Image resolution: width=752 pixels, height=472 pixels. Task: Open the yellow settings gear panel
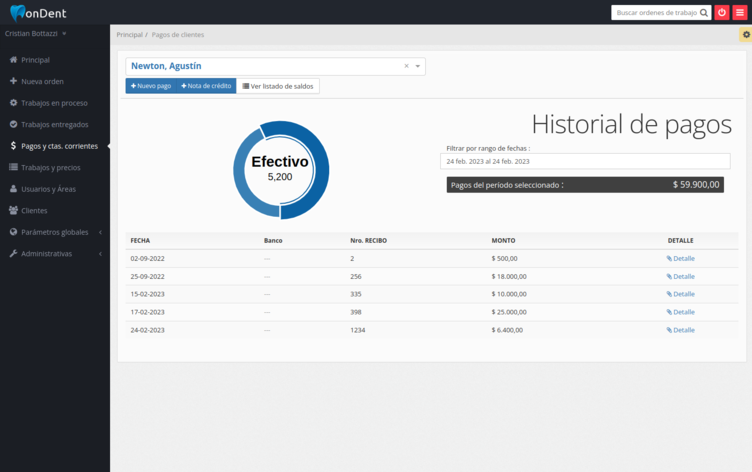click(x=746, y=35)
